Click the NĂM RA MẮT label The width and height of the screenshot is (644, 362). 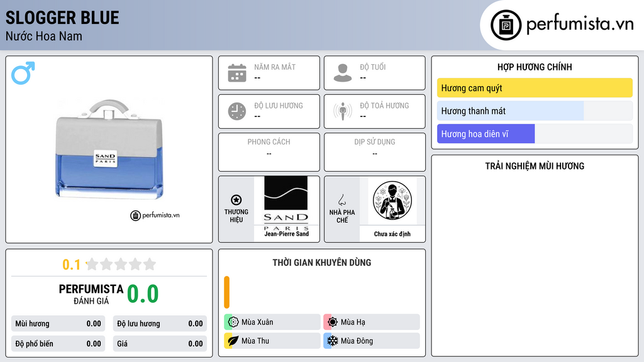click(275, 67)
